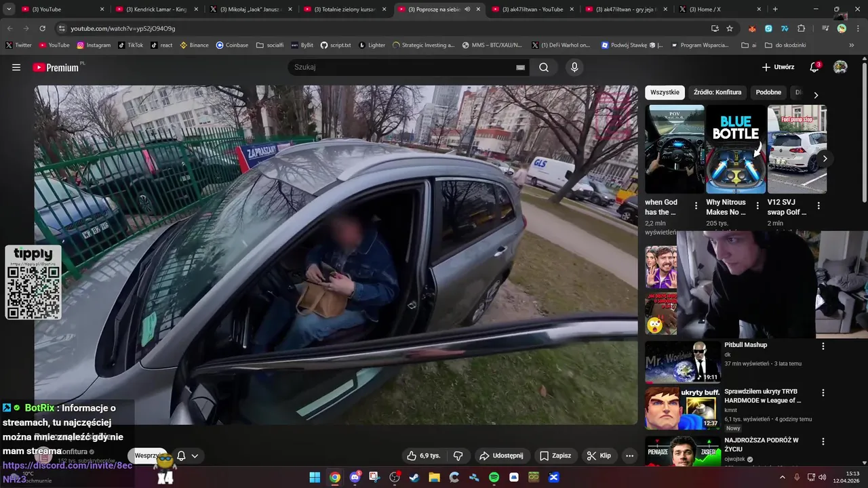The width and height of the screenshot is (868, 488).
Task: Start voice search with the microphone
Action: 574,67
